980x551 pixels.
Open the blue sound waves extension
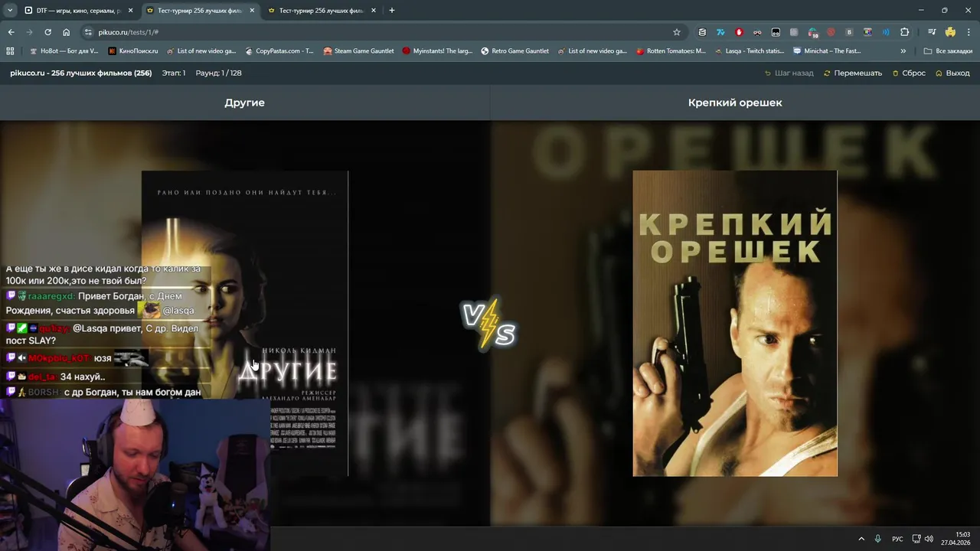886,32
